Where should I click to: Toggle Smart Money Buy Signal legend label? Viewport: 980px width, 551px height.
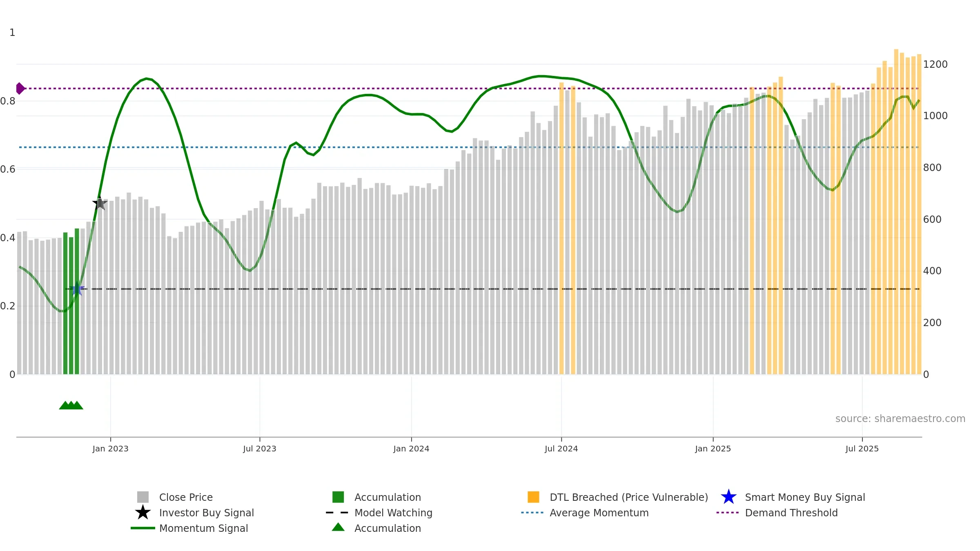(x=805, y=497)
